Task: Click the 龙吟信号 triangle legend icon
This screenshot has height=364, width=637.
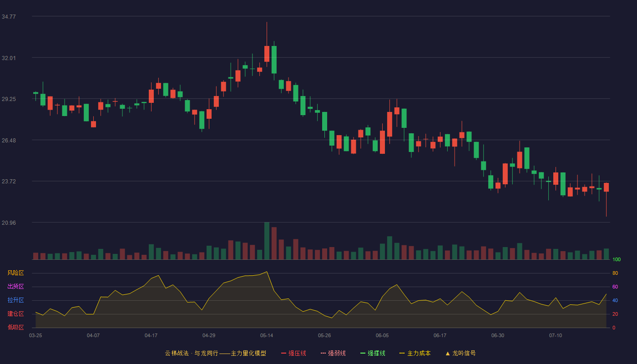Action: (448, 353)
